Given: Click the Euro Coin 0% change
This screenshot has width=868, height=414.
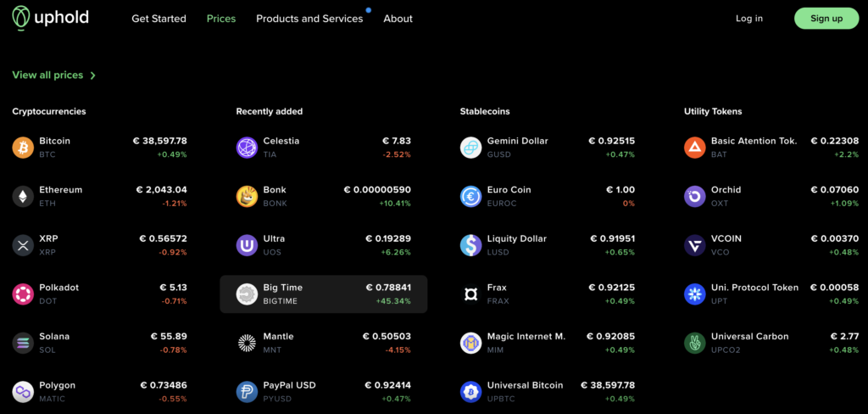Looking at the screenshot, I should [x=629, y=204].
